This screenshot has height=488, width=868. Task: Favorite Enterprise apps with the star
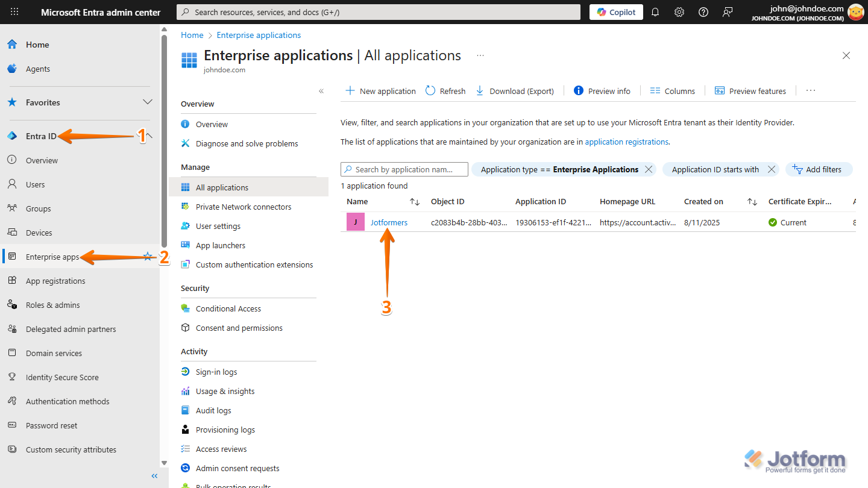[148, 257]
